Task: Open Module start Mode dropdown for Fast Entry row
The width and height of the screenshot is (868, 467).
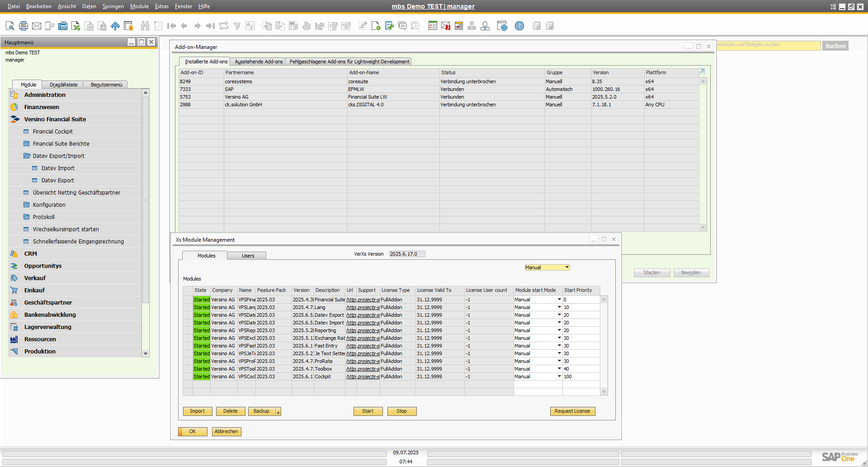Action: pos(559,346)
